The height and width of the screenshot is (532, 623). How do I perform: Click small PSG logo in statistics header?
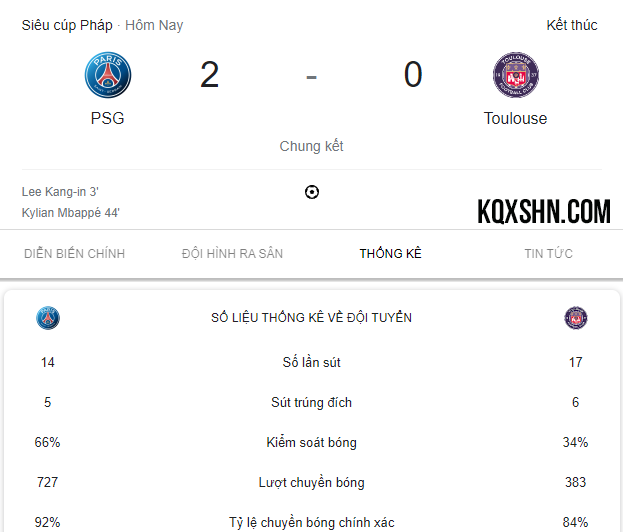pos(48,318)
